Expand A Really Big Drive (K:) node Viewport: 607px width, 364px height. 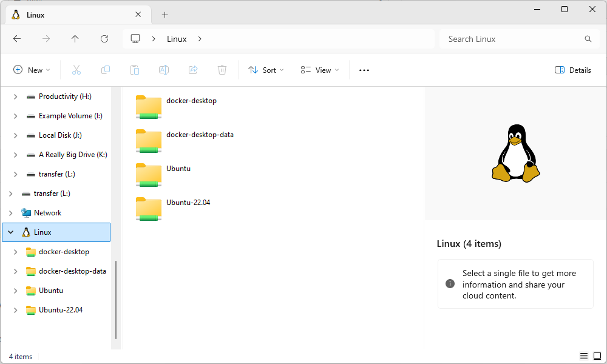(x=16, y=155)
